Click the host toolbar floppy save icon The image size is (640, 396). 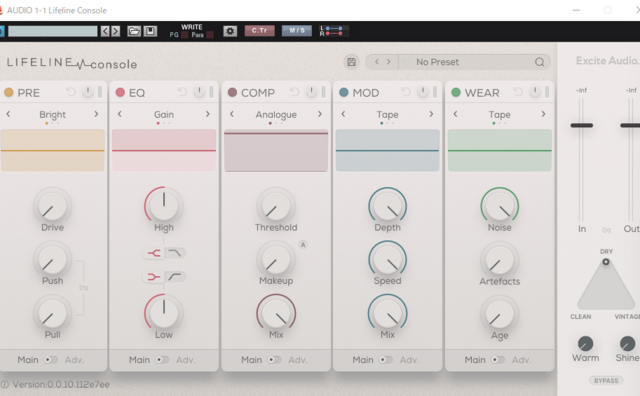tap(150, 31)
